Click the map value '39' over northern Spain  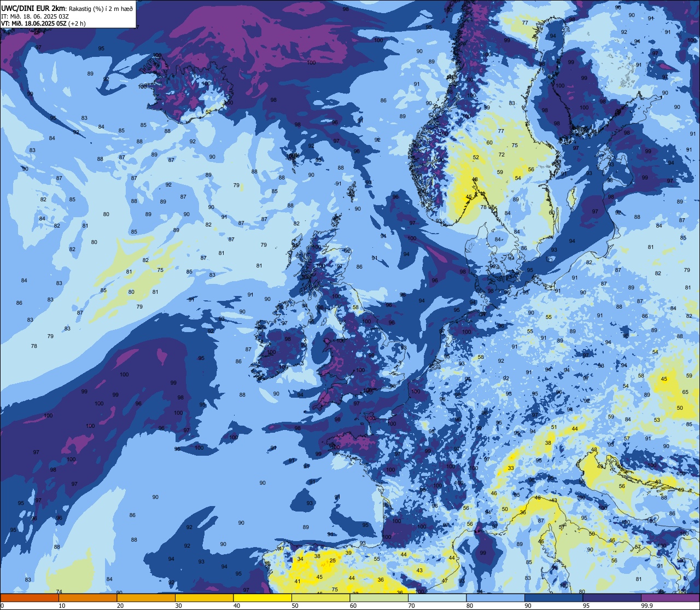[x=348, y=553]
